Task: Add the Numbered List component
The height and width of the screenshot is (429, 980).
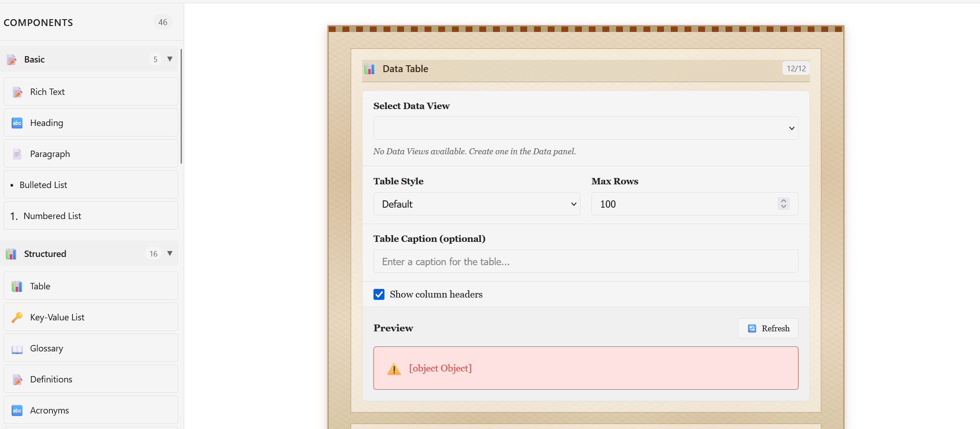Action: 91,216
